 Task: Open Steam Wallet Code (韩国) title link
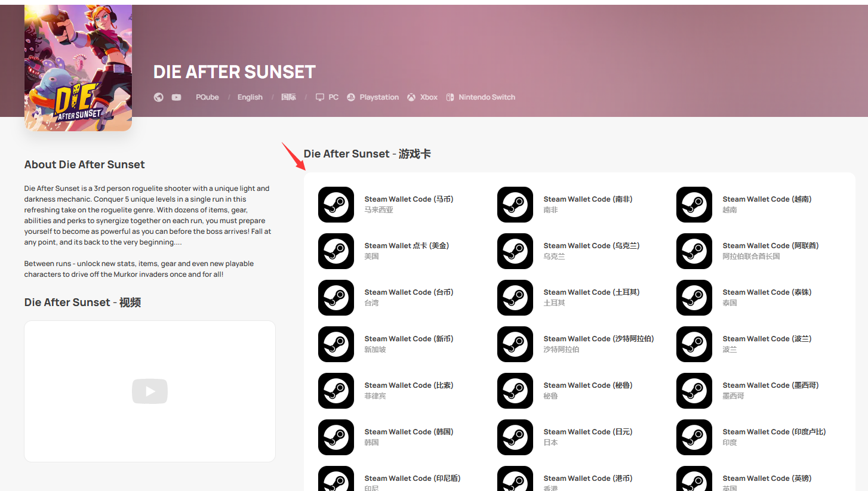coord(409,432)
